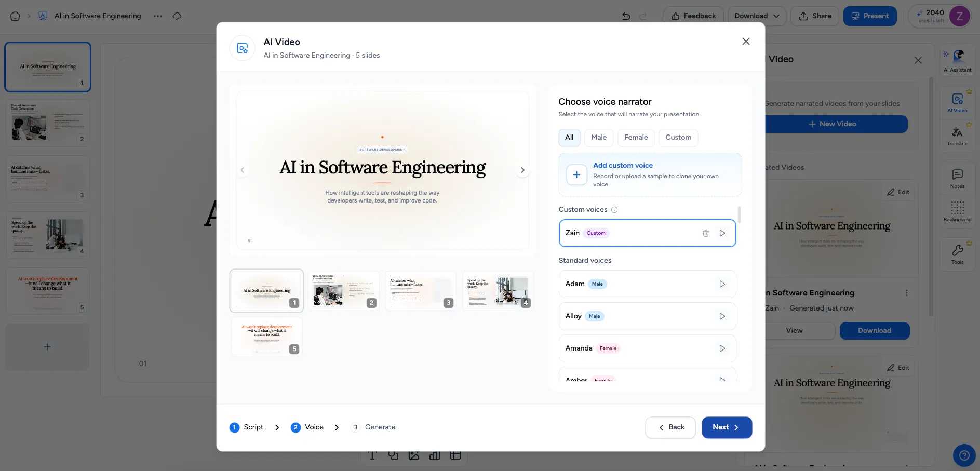980x471 pixels.
Task: Download the generated video in panel
Action: click(875, 331)
